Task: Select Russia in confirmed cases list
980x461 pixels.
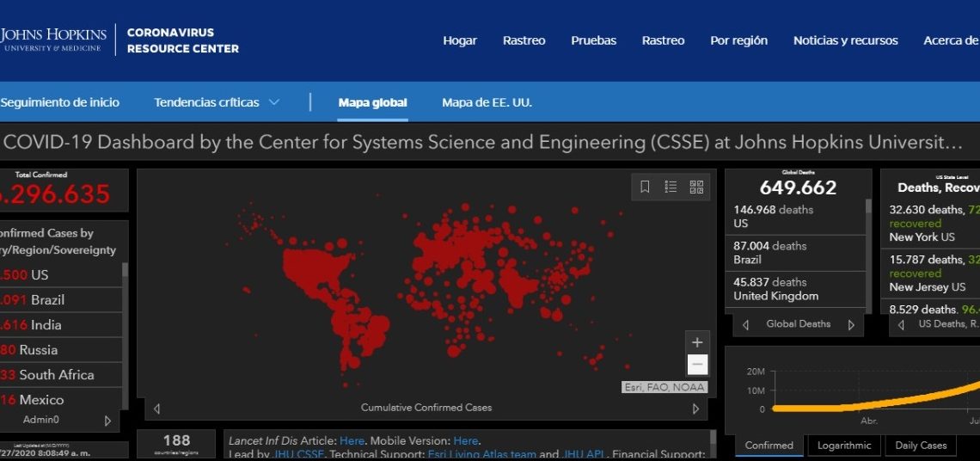Action: pyautogui.click(x=61, y=350)
